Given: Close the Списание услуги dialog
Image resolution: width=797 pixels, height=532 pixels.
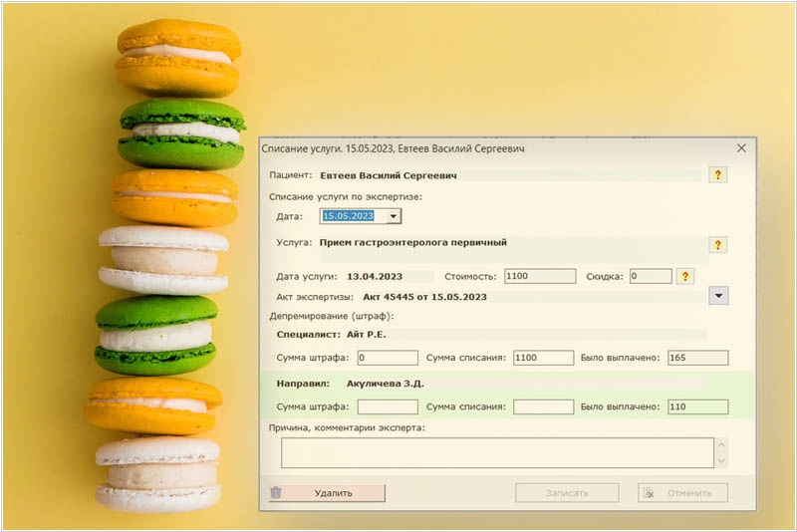Looking at the screenshot, I should pos(741,147).
